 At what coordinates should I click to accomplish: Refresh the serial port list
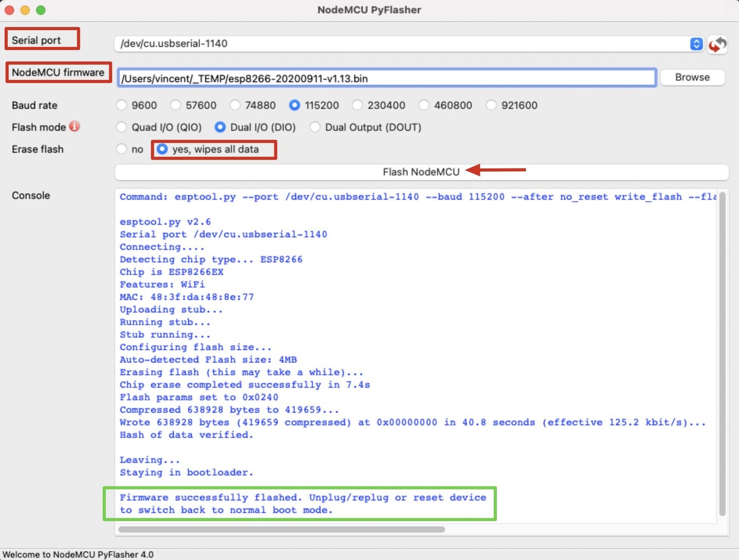(717, 45)
